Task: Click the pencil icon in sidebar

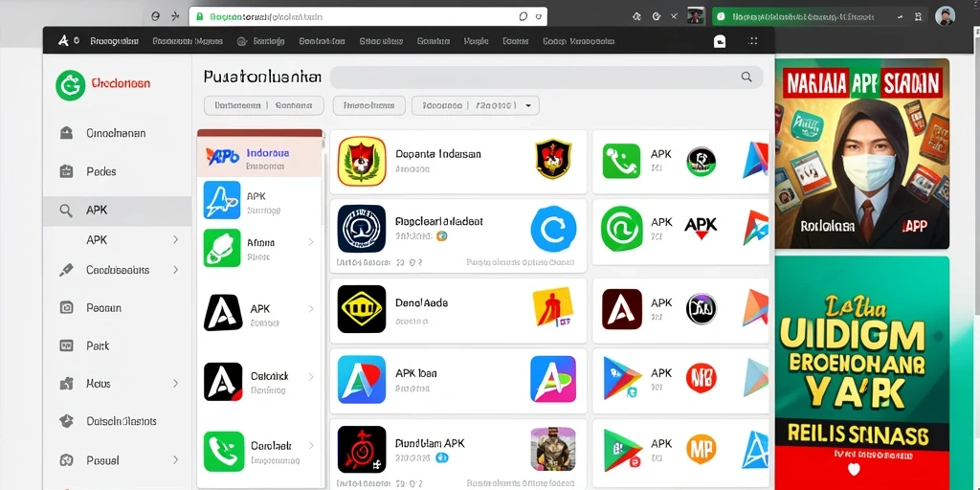Action: (66, 270)
